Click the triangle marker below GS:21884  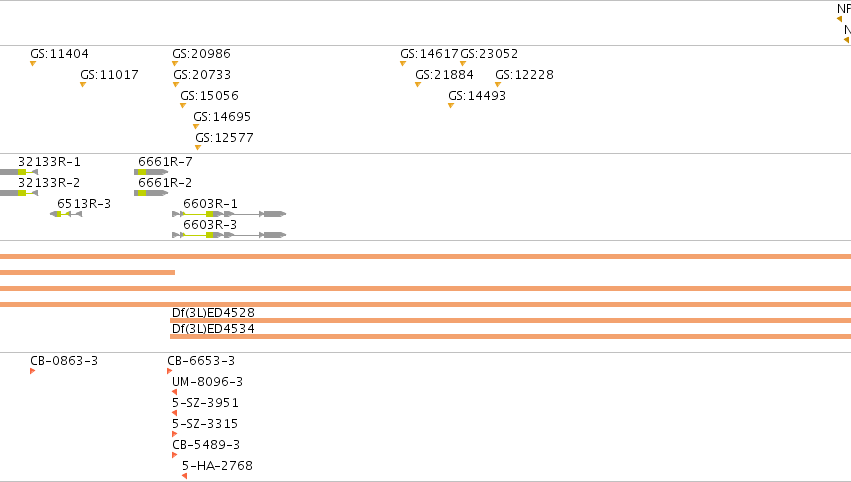coord(418,85)
